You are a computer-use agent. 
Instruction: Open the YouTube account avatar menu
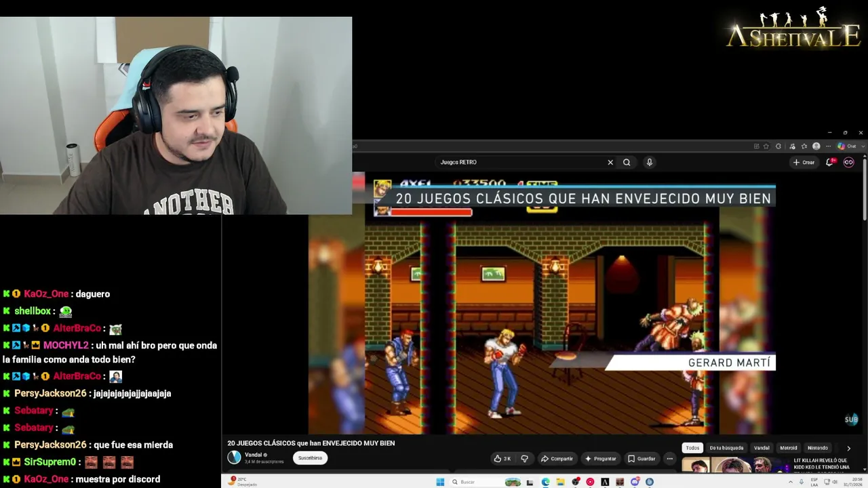(x=848, y=162)
